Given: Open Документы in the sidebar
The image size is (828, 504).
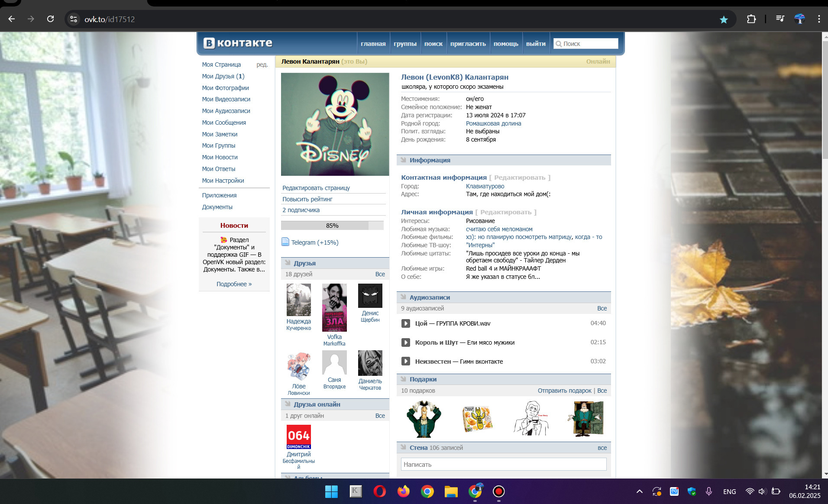Looking at the screenshot, I should 217,207.
